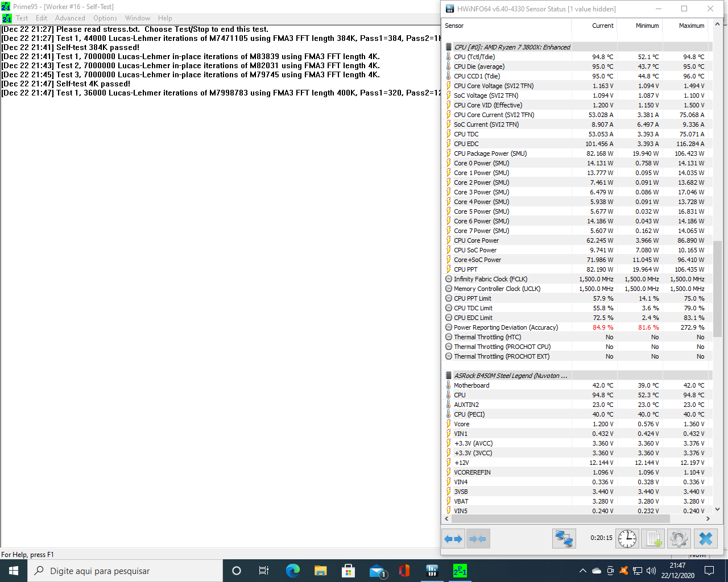Click the horizontal scrollbar left arrow in HWiNFO

coord(446,518)
